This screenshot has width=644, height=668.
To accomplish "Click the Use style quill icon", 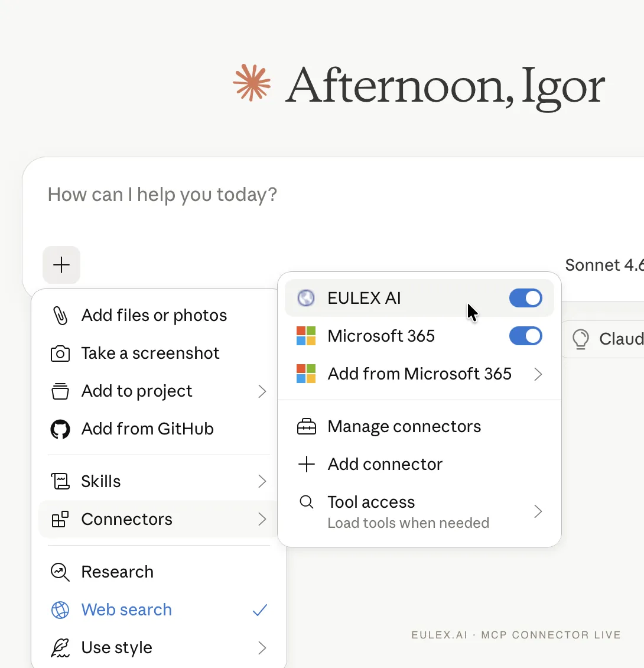I will 60,647.
